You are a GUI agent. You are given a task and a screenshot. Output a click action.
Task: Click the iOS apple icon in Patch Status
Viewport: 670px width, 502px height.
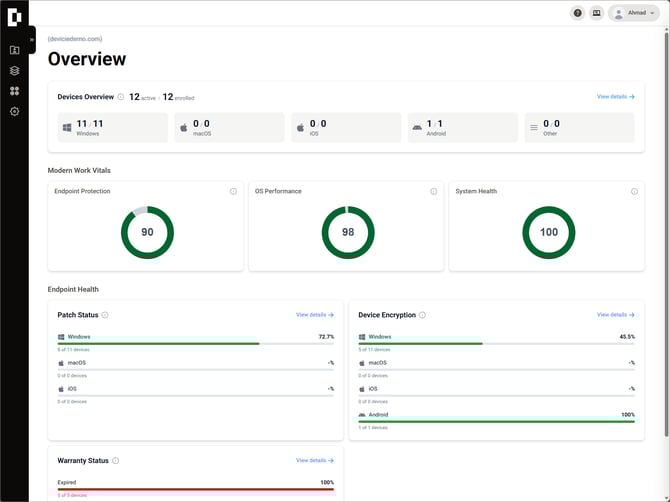click(x=61, y=389)
